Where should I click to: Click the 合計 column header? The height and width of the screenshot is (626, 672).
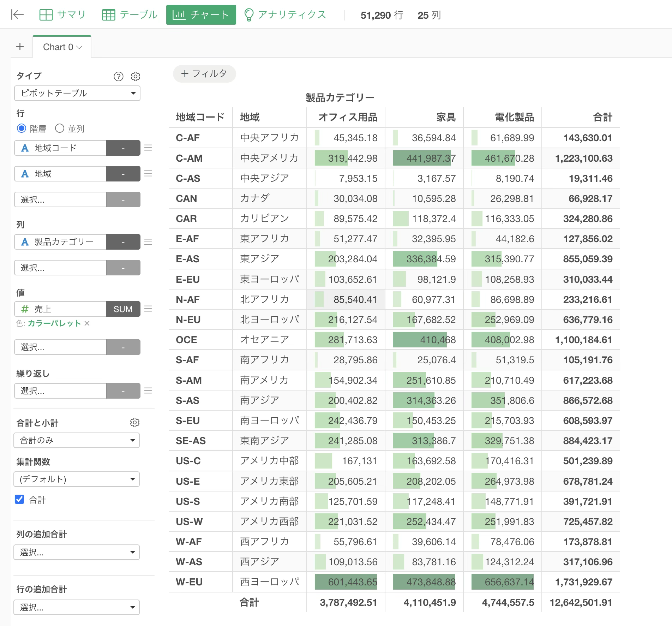[x=603, y=117]
